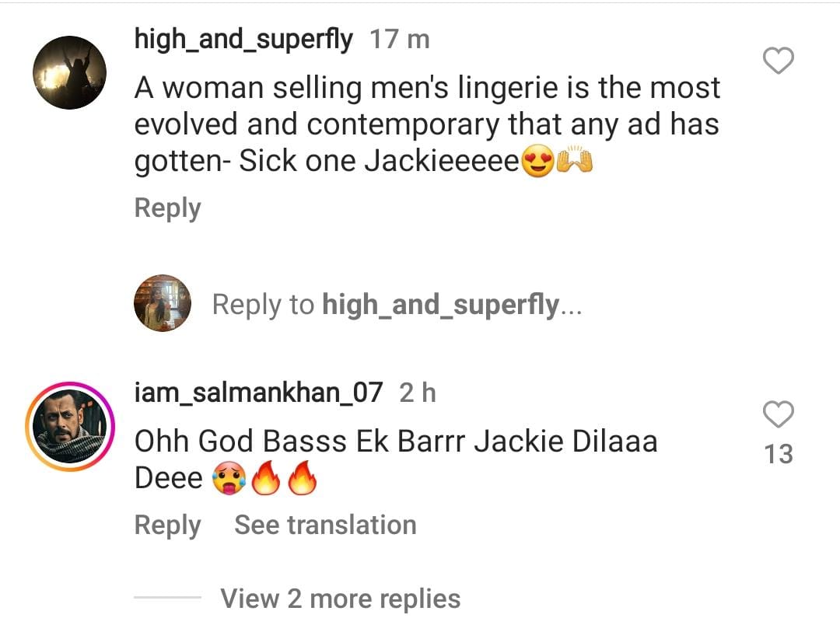Tap the fire emojis in second comment

point(285,478)
